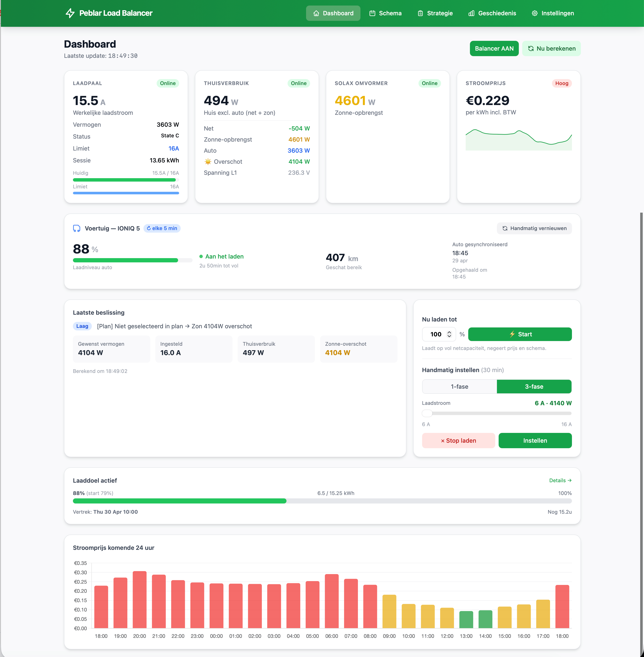Click the vehicle icon beside Voertuig IONIQ 5
The height and width of the screenshot is (657, 644).
(77, 228)
